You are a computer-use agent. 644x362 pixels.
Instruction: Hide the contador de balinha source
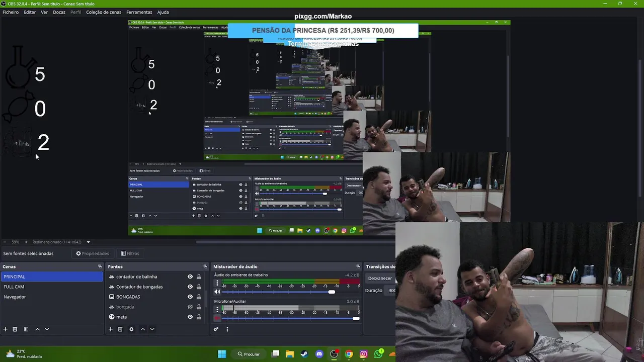190,277
